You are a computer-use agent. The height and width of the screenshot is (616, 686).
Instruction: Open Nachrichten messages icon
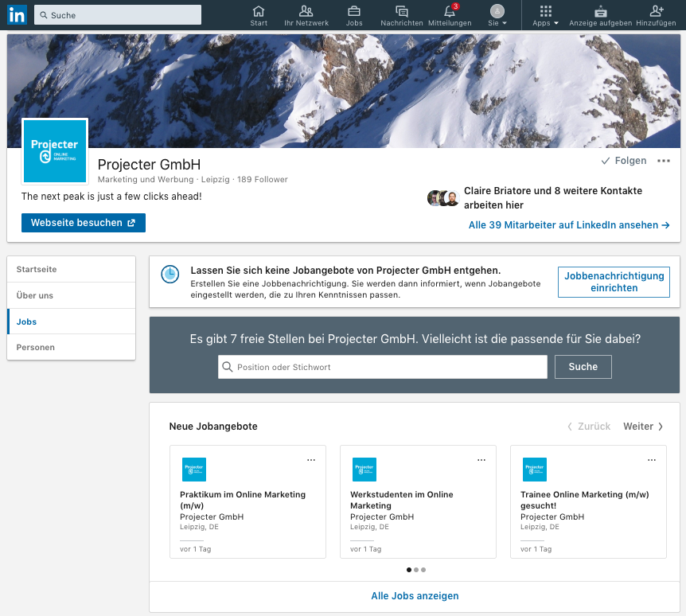tap(402, 16)
